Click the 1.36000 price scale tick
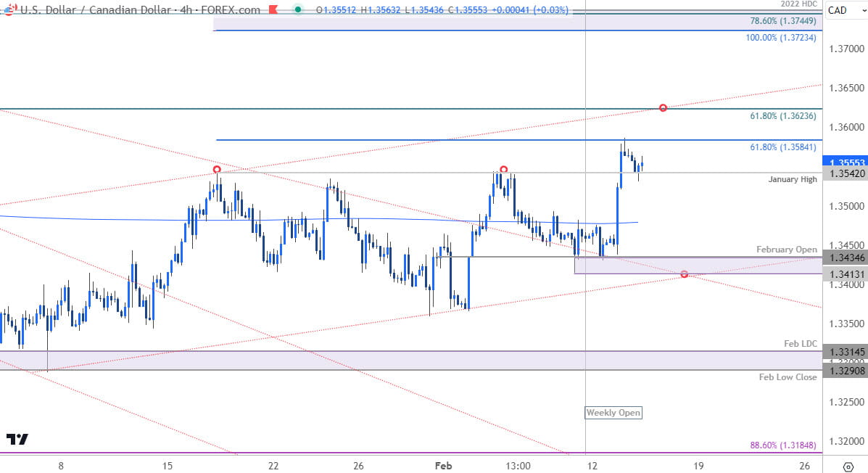The image size is (868, 473). (x=846, y=128)
